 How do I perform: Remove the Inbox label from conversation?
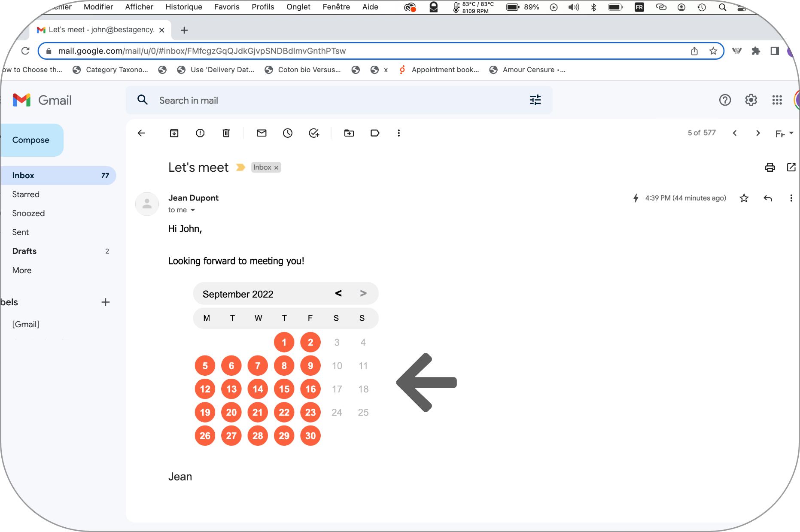pos(276,168)
